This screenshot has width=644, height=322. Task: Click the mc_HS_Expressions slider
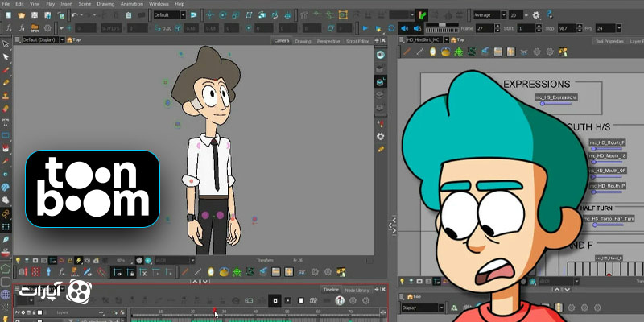(x=556, y=104)
